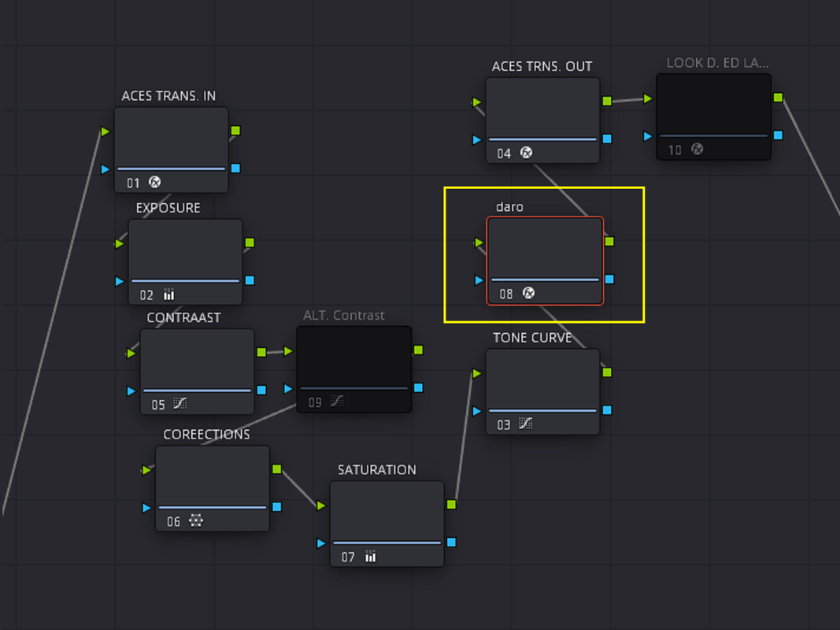Viewport: 840px width, 630px height.
Task: Click blue key input of ACES TRNS. OUT
Action: click(x=476, y=140)
